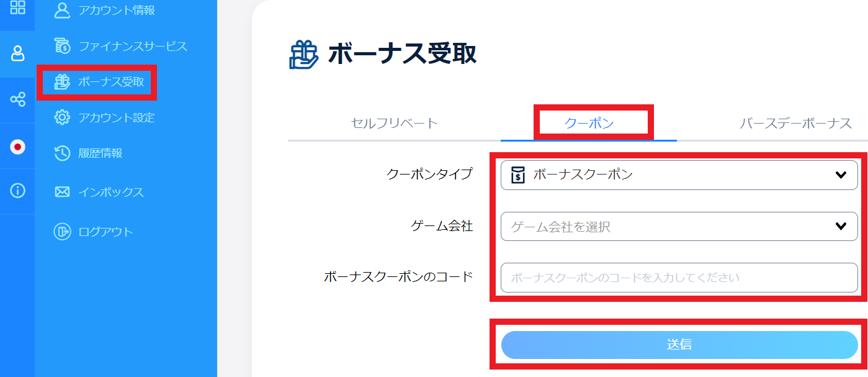Click the Japan flag language icon
This screenshot has height=377, width=868.
coord(17,147)
